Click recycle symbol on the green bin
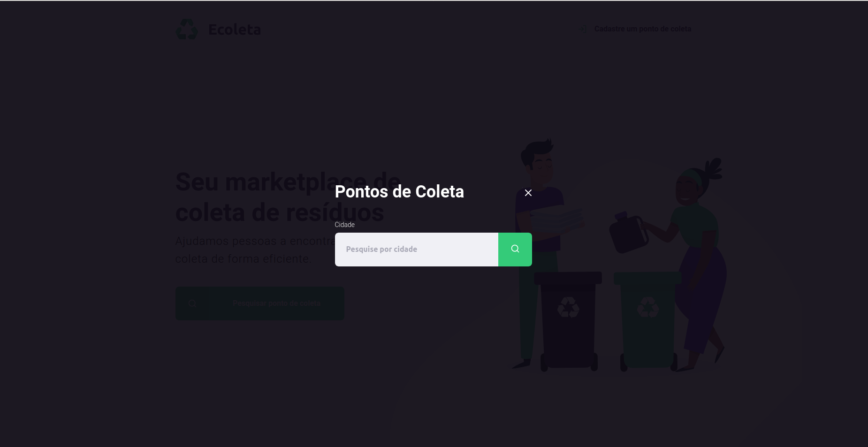Image resolution: width=868 pixels, height=447 pixels. (648, 307)
